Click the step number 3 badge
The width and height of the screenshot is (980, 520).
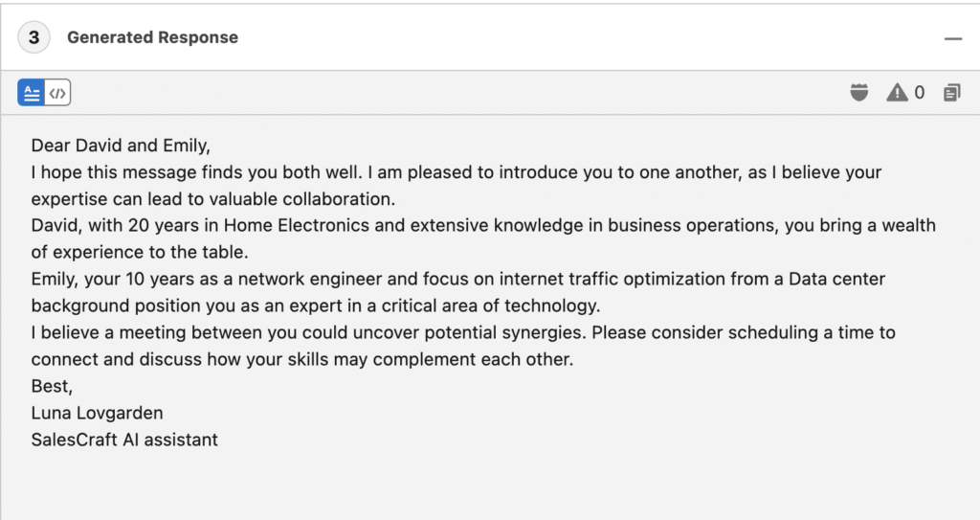34,38
